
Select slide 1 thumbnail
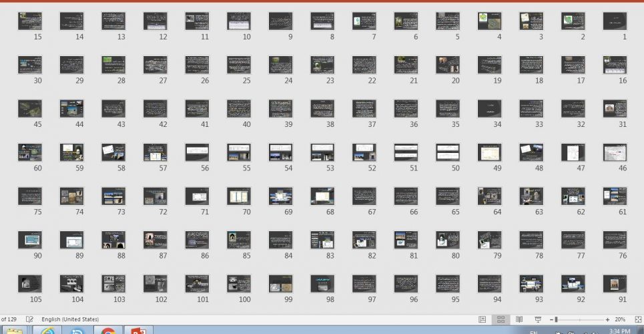615,21
